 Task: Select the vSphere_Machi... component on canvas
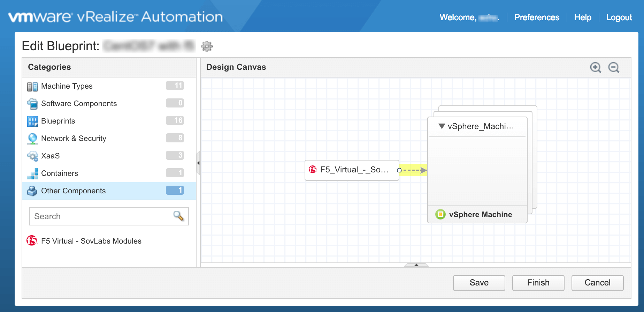(x=477, y=170)
